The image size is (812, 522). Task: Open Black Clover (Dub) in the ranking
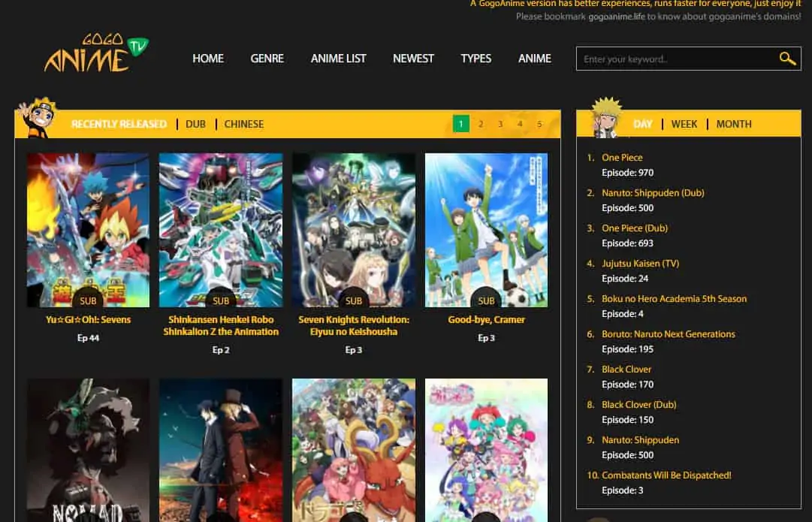point(639,404)
